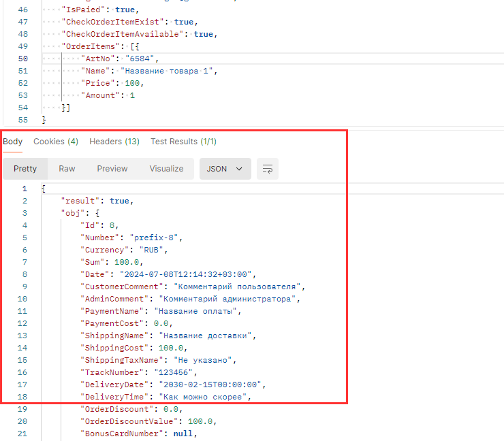Viewport: 504px width, 441px height.
Task: Click the "result" key in response
Action: coord(82,201)
